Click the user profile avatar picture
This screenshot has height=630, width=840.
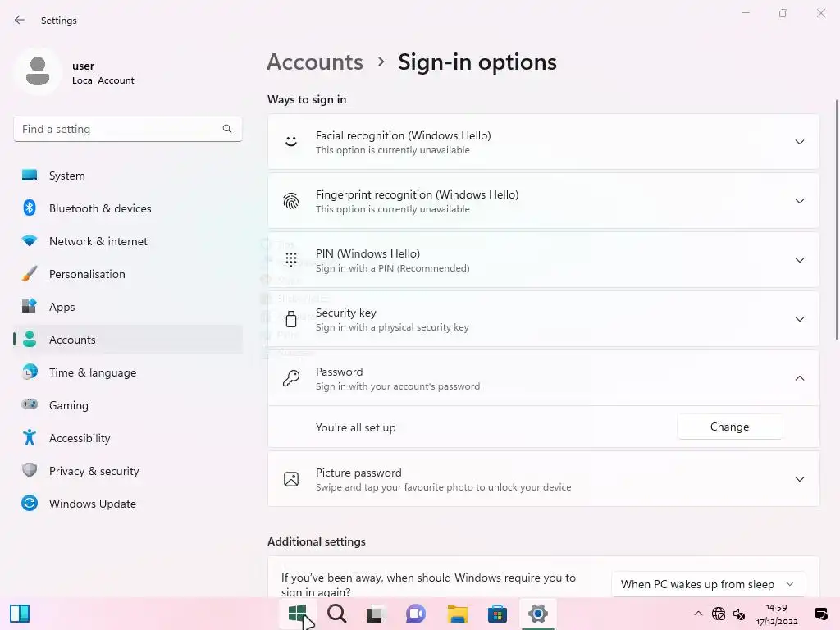click(x=38, y=71)
